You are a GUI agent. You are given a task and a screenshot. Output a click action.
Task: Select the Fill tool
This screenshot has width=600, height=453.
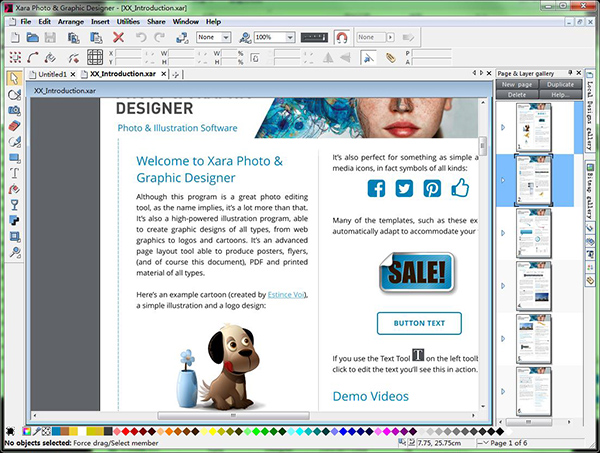14,189
